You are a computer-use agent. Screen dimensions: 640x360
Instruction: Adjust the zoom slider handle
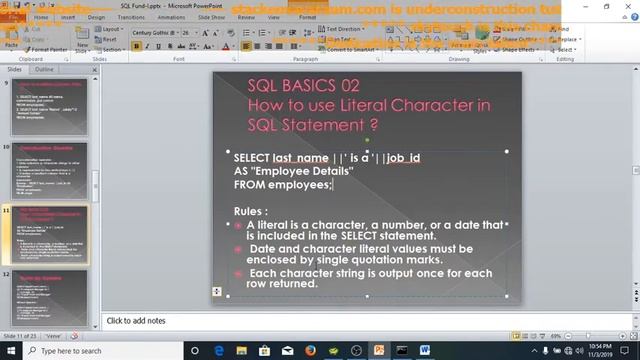588,336
